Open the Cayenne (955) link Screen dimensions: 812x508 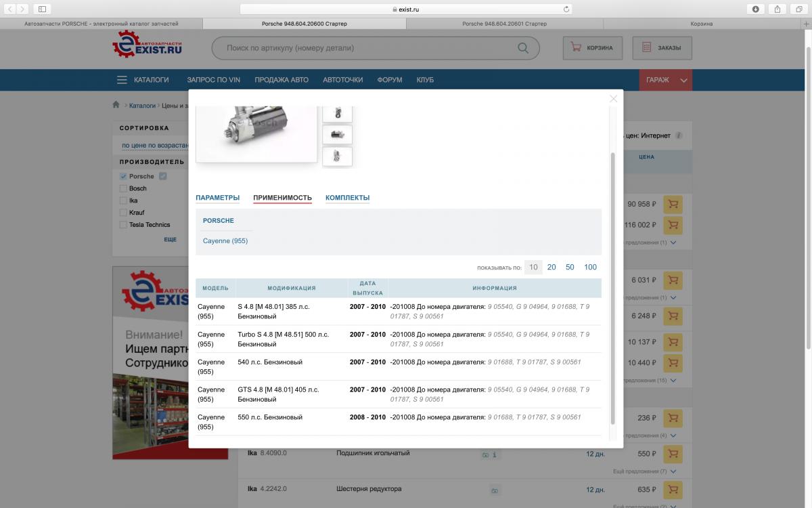coord(225,241)
